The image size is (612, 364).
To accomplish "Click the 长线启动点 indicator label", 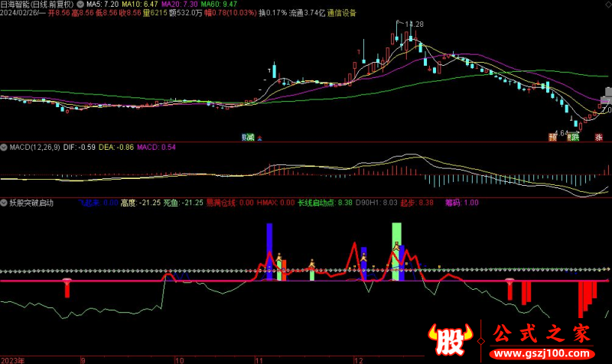I will (315, 203).
